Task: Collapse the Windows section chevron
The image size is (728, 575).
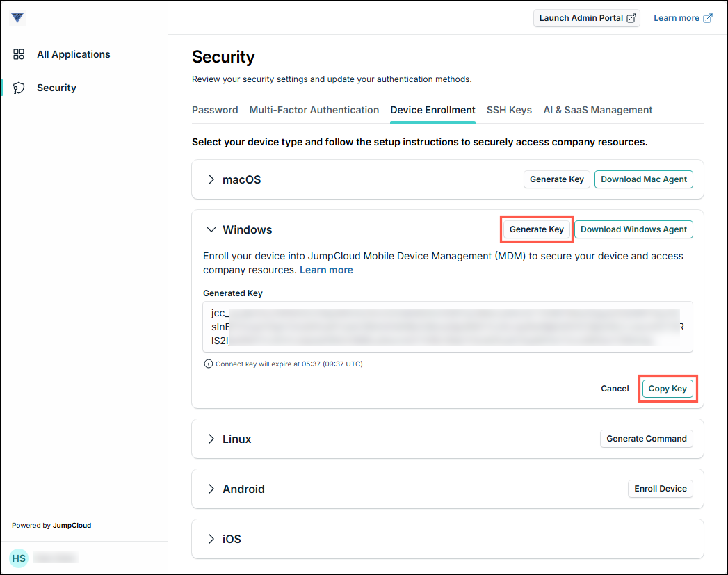Action: (x=211, y=229)
